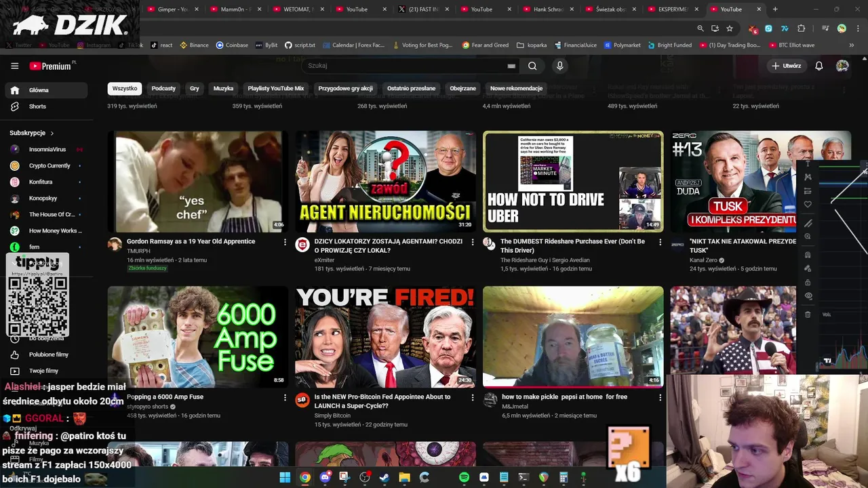868x488 pixels.
Task: Open Binance bookmark
Action: tap(193, 45)
